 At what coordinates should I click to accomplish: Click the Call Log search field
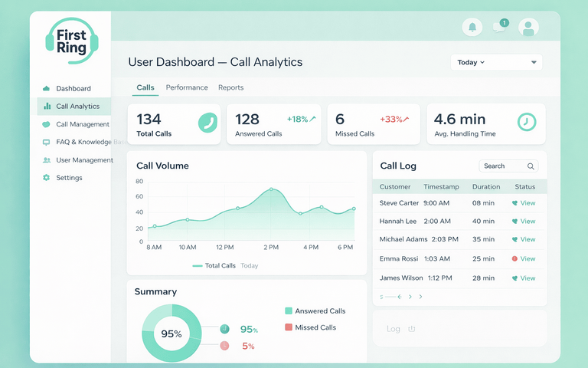click(501, 166)
